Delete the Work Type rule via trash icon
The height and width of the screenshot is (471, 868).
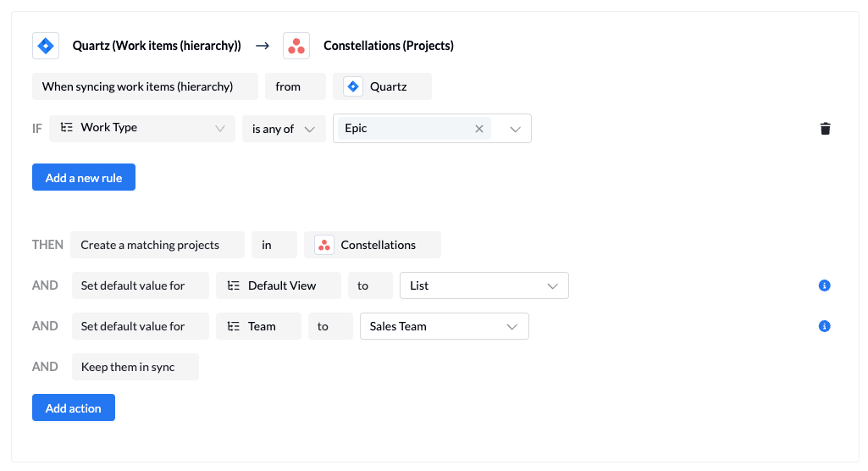[825, 129]
